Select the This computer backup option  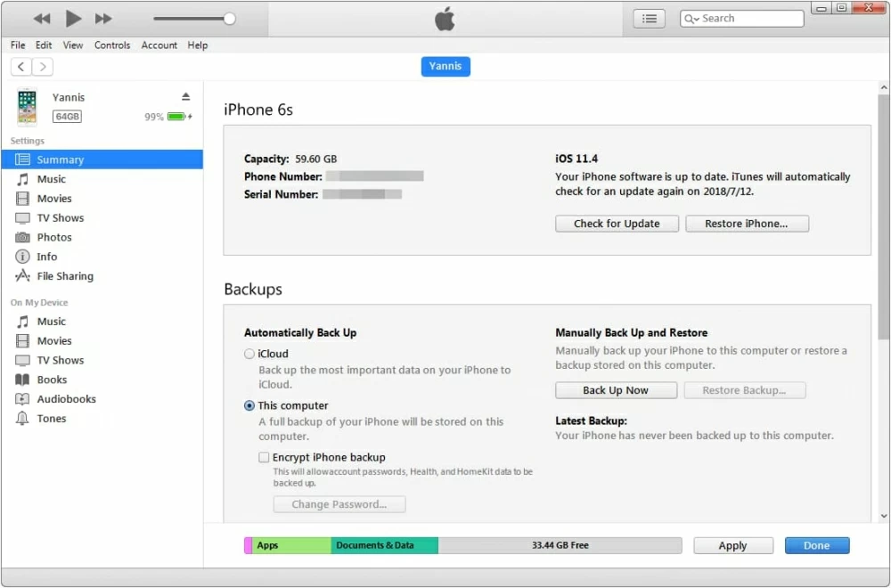point(250,406)
